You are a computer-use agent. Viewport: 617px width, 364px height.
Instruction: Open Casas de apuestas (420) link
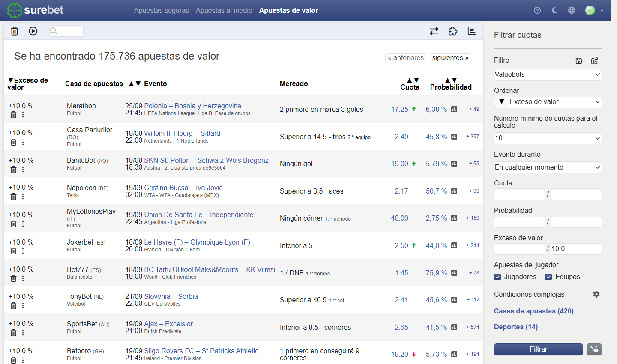[534, 311]
